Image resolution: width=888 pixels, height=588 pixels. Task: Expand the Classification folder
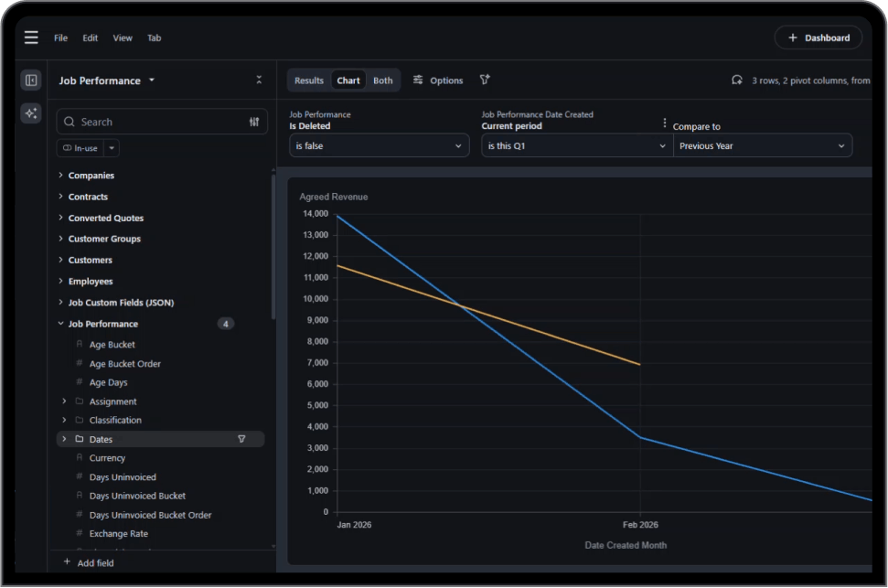64,420
